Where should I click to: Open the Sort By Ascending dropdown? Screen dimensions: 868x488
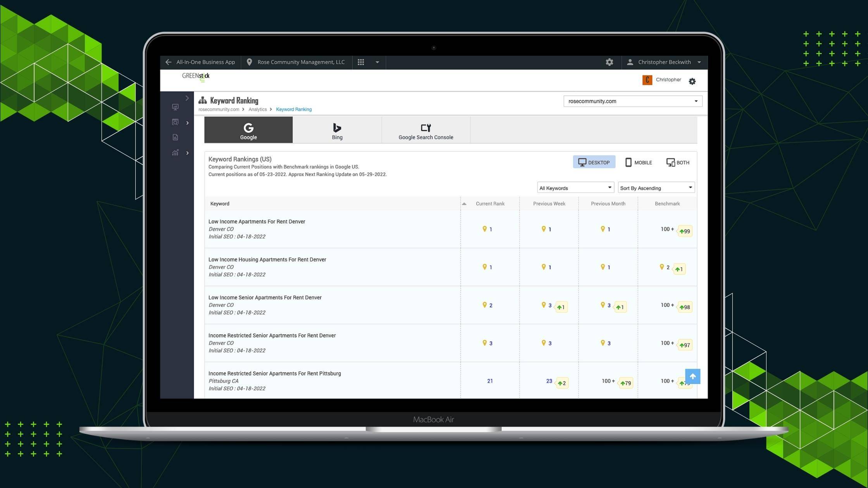pyautogui.click(x=656, y=188)
